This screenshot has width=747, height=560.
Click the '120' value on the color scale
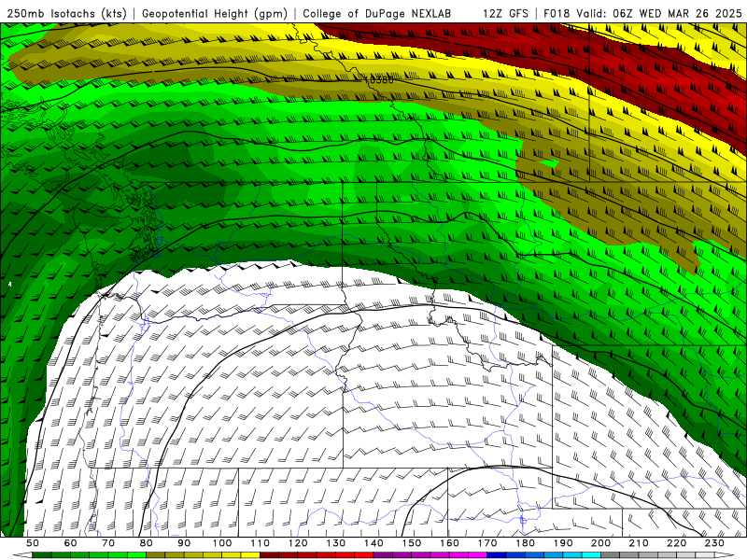(298, 543)
